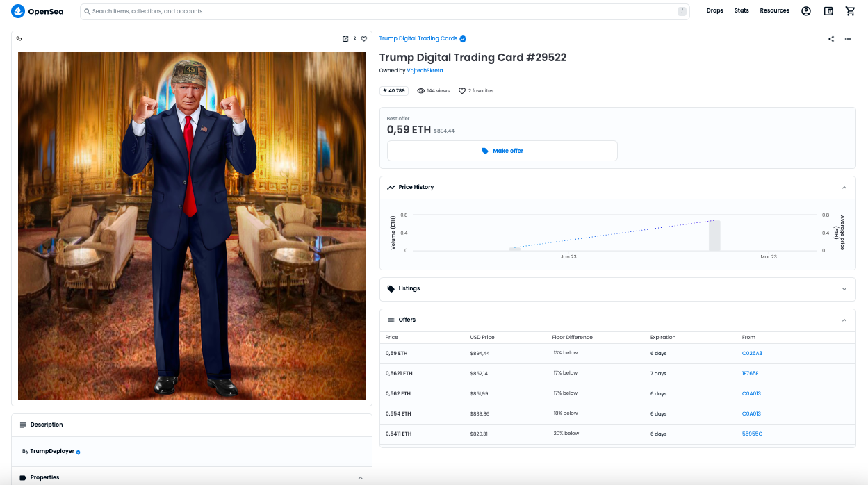868x485 pixels.
Task: Open the wallet icon in header
Action: (828, 11)
